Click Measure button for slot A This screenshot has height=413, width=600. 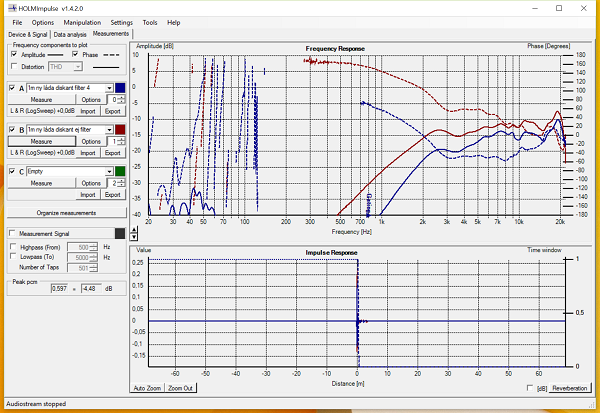pyautogui.click(x=41, y=100)
